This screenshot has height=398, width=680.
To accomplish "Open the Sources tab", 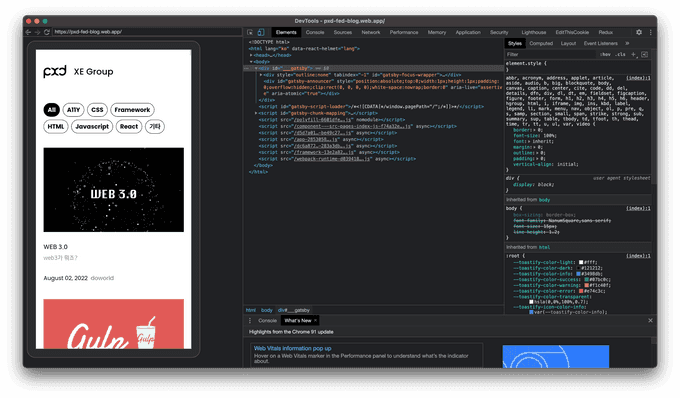I will [343, 33].
